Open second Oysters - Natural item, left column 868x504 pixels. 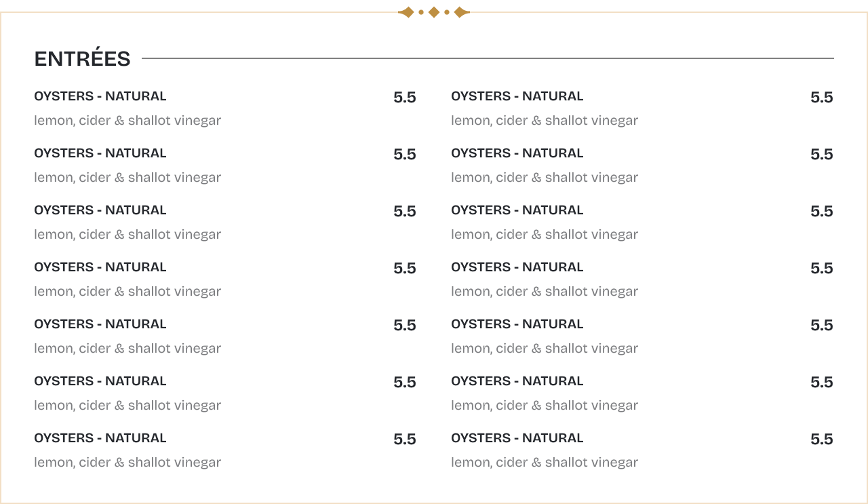tap(100, 153)
